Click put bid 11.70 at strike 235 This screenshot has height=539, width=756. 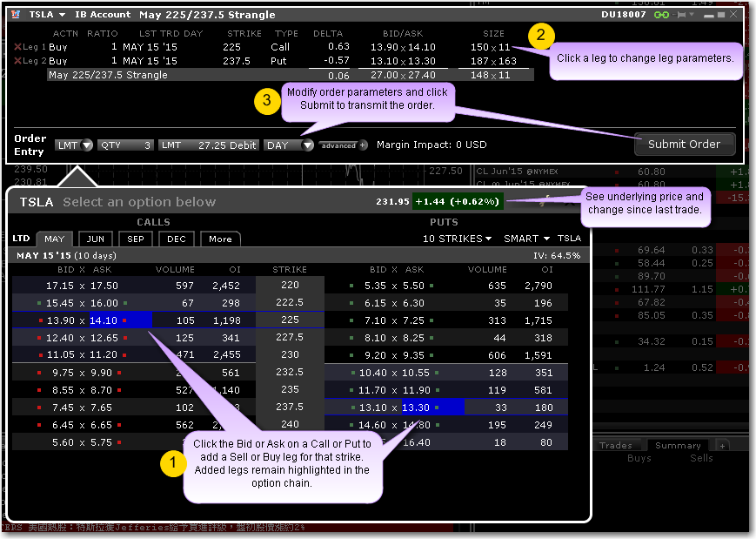click(x=372, y=390)
